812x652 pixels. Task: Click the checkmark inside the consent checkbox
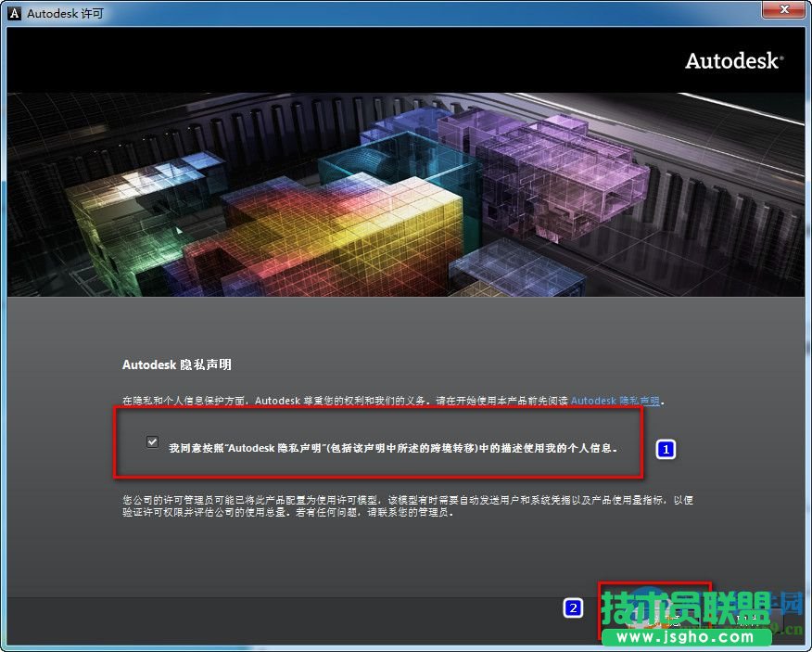152,441
